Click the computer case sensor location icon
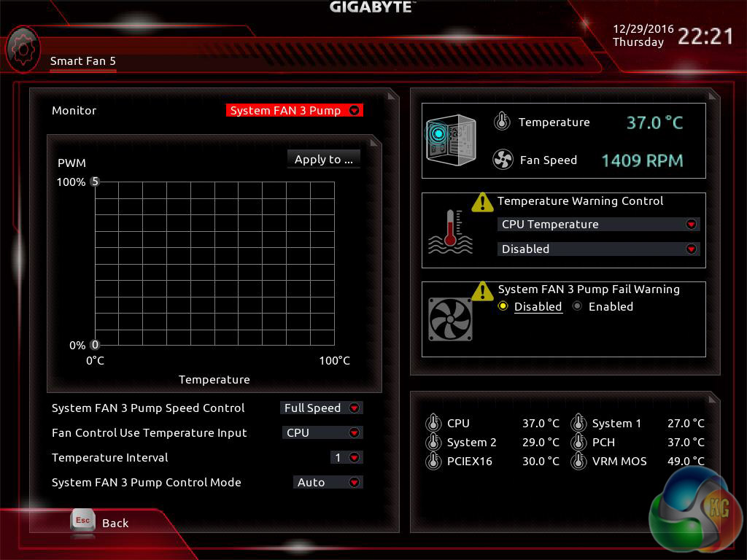747x560 pixels. (451, 140)
